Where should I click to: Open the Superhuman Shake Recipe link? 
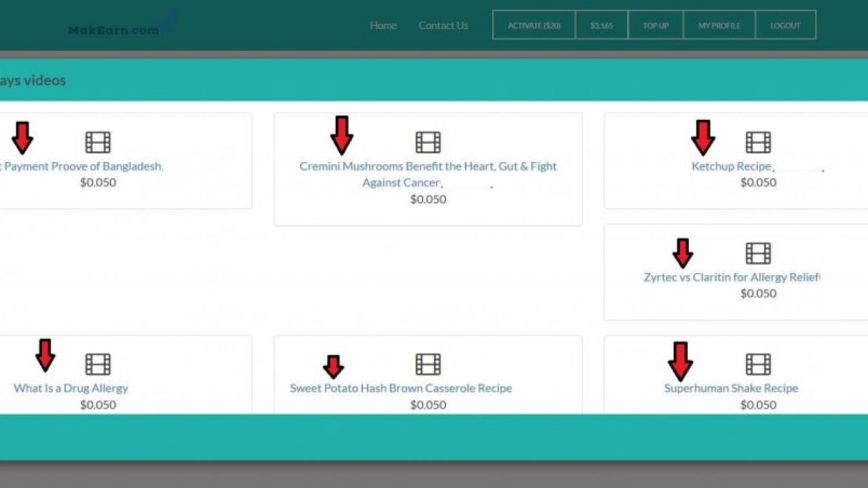tap(731, 388)
